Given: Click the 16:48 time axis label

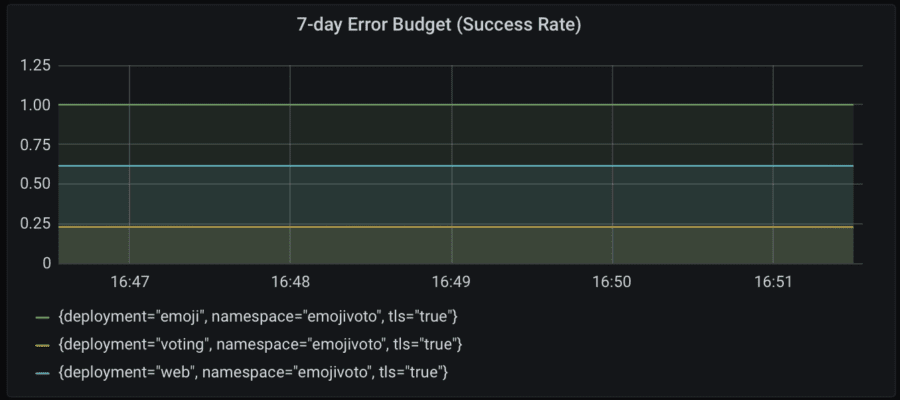Looking at the screenshot, I should (x=290, y=282).
